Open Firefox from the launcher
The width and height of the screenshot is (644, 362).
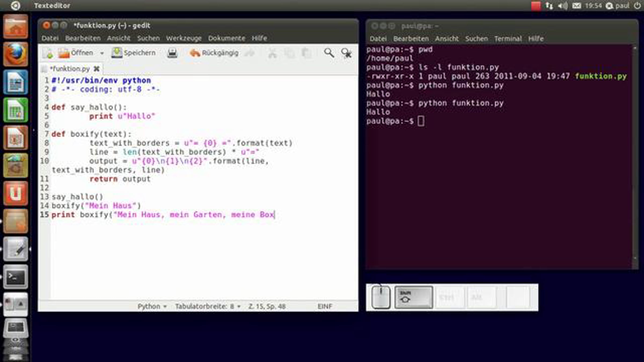click(x=16, y=54)
